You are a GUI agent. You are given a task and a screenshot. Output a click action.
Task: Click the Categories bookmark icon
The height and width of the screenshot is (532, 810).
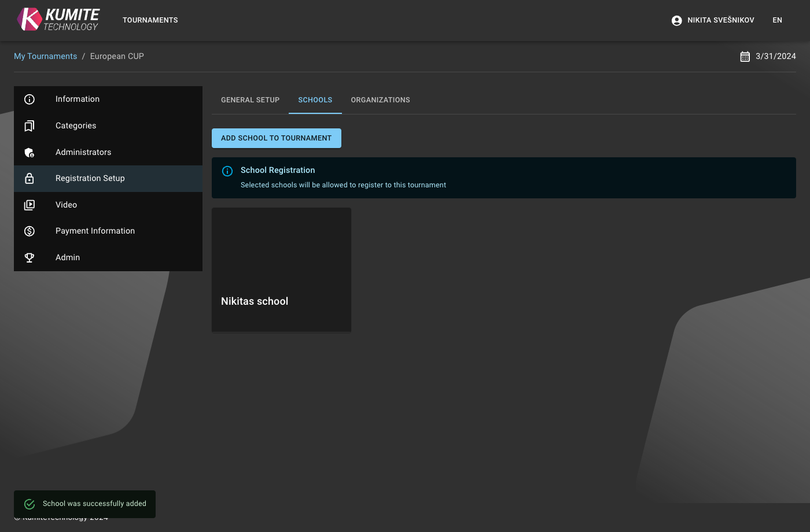(30, 126)
